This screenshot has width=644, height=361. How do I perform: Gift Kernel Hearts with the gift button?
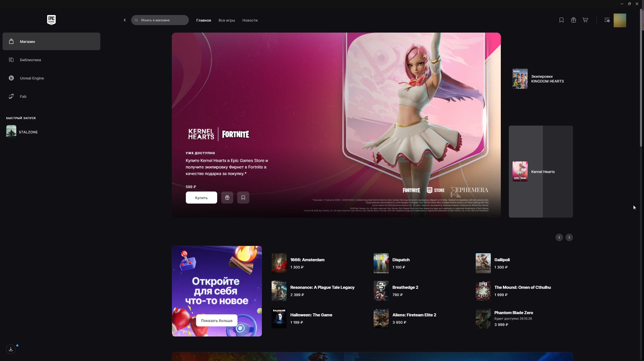(227, 198)
